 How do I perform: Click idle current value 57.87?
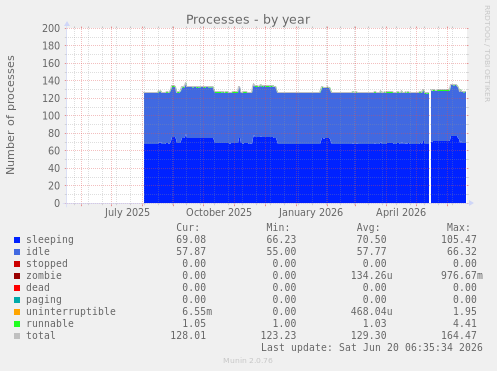coord(191,252)
